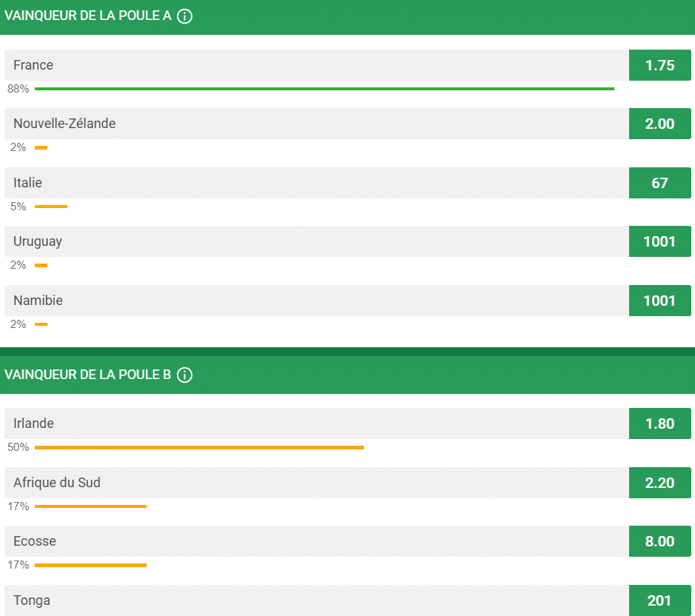Select France odds 1.75
The image size is (695, 616).
pos(659,65)
